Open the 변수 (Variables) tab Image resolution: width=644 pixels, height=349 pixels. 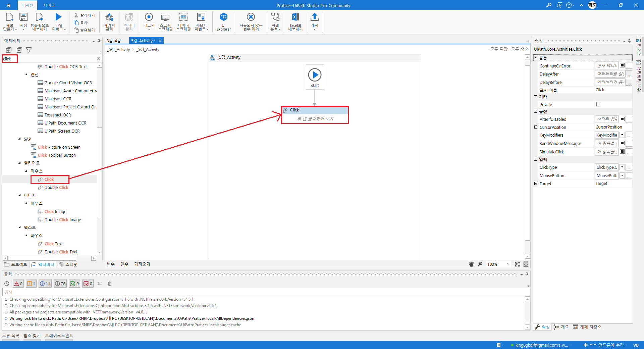(x=111, y=264)
